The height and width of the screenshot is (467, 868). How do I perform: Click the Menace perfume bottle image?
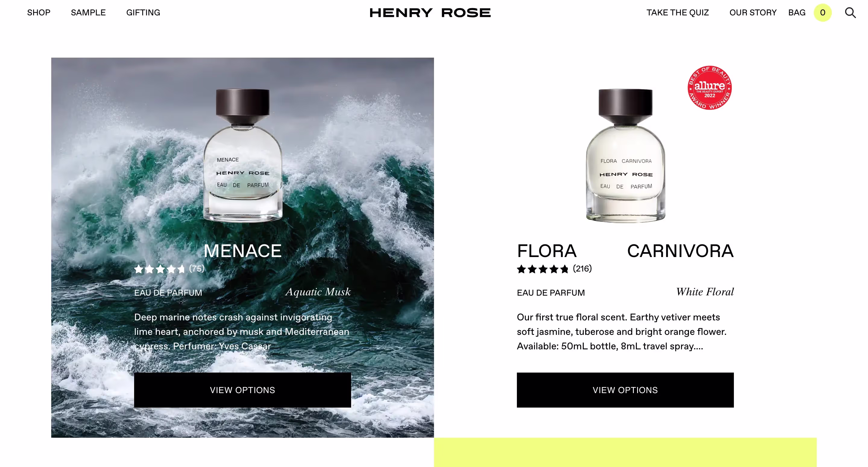pyautogui.click(x=243, y=155)
